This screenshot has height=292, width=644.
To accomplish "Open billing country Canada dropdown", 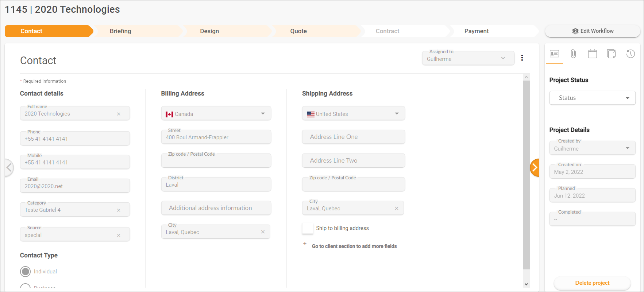I will [216, 114].
